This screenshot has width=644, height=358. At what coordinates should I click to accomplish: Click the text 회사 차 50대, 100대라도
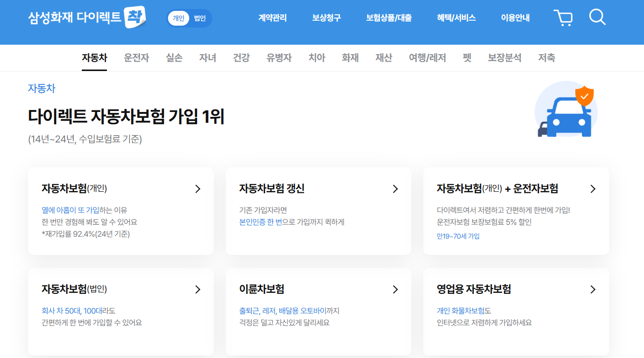[78, 311]
